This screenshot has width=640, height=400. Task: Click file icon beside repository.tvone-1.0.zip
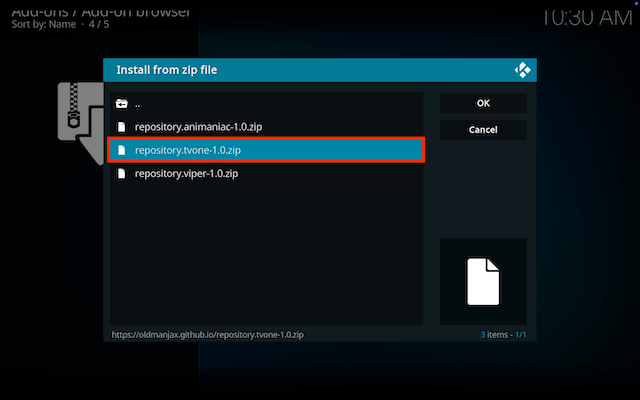click(121, 150)
